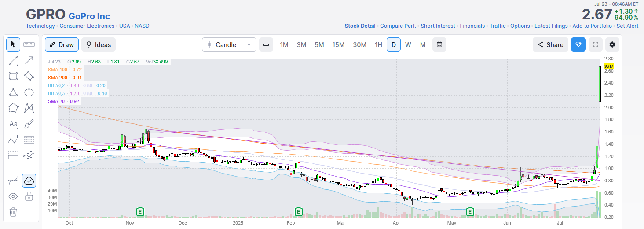Select the mouse pointer tool

[x=13, y=44]
